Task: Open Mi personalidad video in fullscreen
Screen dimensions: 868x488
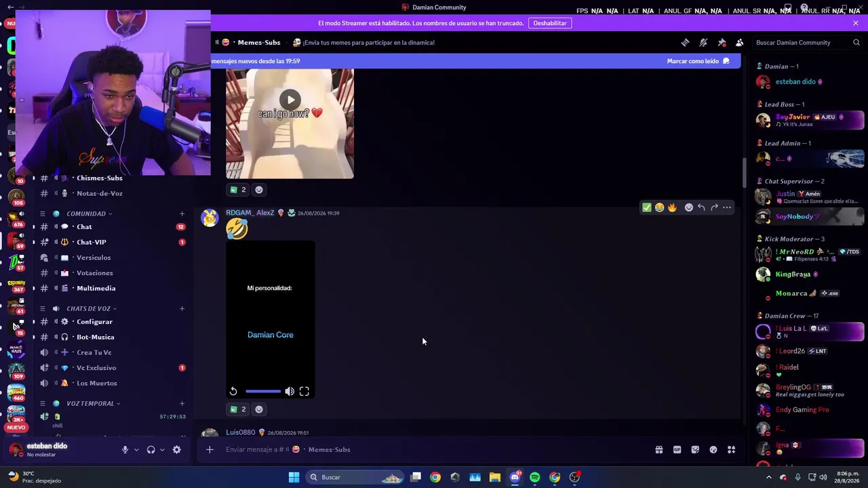Action: (304, 391)
